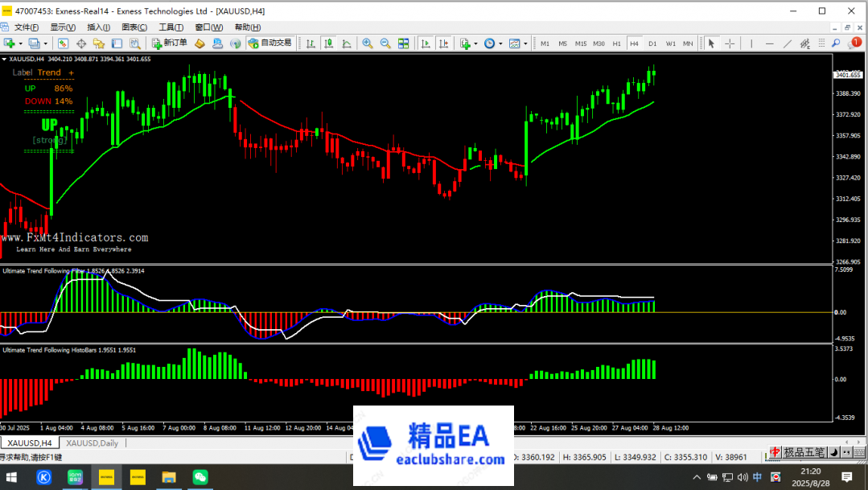The image size is (868, 490).
Task: Zoom in on the chart with the magnifier
Action: pyautogui.click(x=368, y=43)
